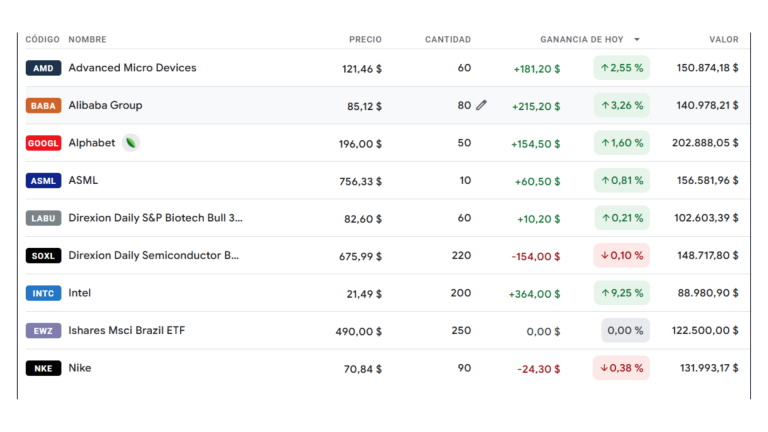Open the Ishares Msci Brazil ETF row
Viewport: 768px width, 432px height.
click(x=126, y=330)
